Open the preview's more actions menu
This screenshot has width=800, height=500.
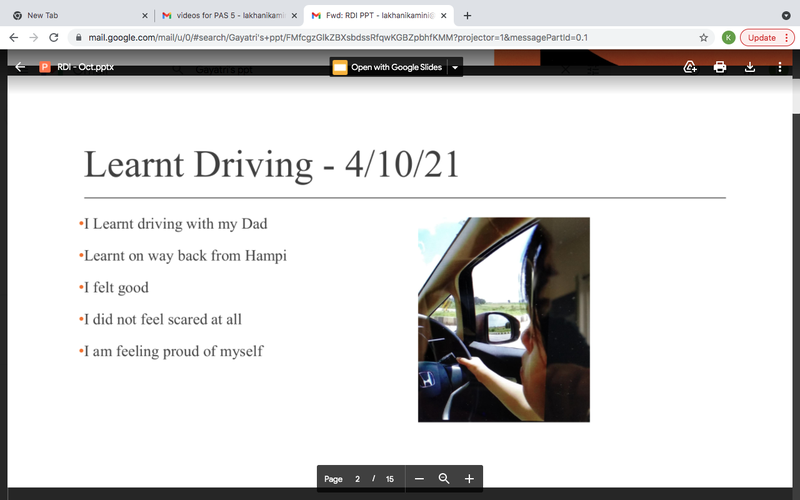pos(780,67)
